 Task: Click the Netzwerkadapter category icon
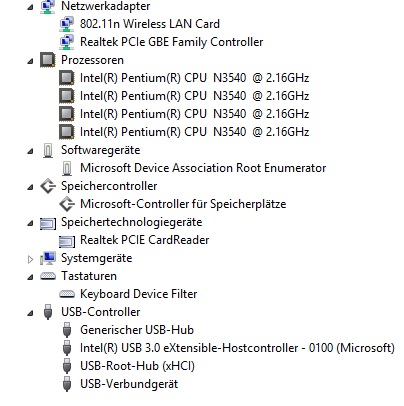coord(48,7)
